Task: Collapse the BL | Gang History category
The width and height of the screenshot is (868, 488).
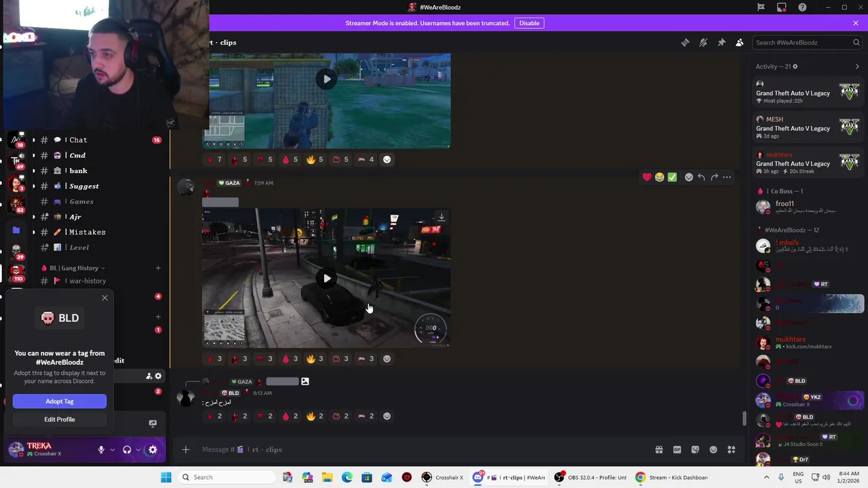Action: [73, 268]
